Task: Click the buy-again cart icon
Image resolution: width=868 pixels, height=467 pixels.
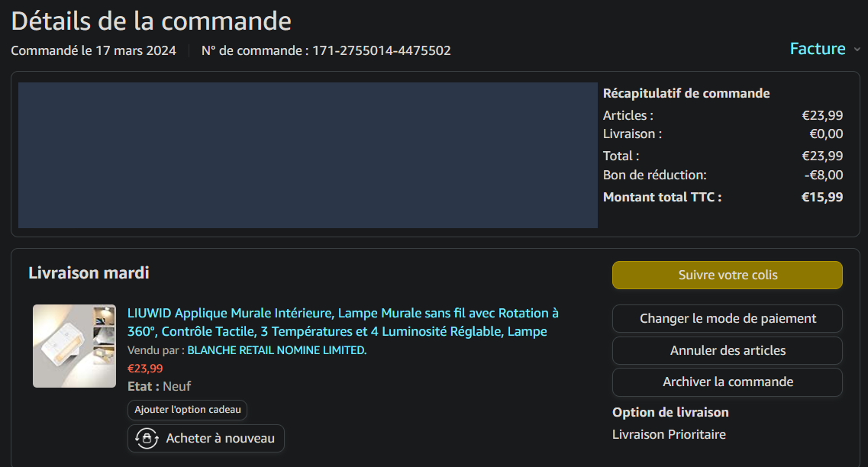Action: [x=147, y=439]
